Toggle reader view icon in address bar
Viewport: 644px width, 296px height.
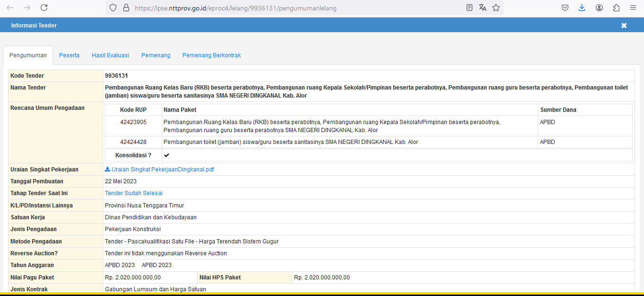[x=469, y=8]
